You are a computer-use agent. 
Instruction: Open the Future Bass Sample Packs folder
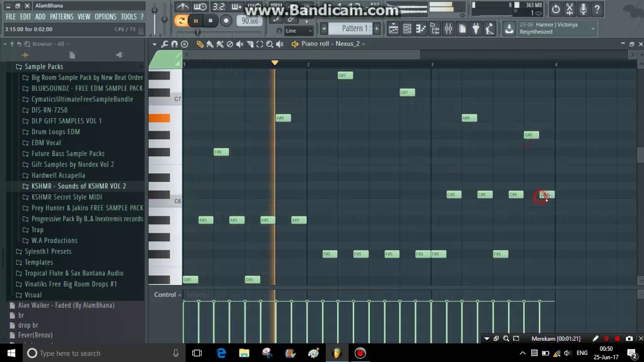(68, 153)
